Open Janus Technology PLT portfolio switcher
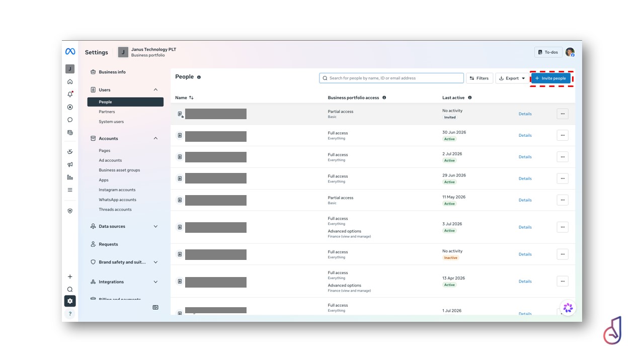The height and width of the screenshot is (362, 644). (x=147, y=52)
